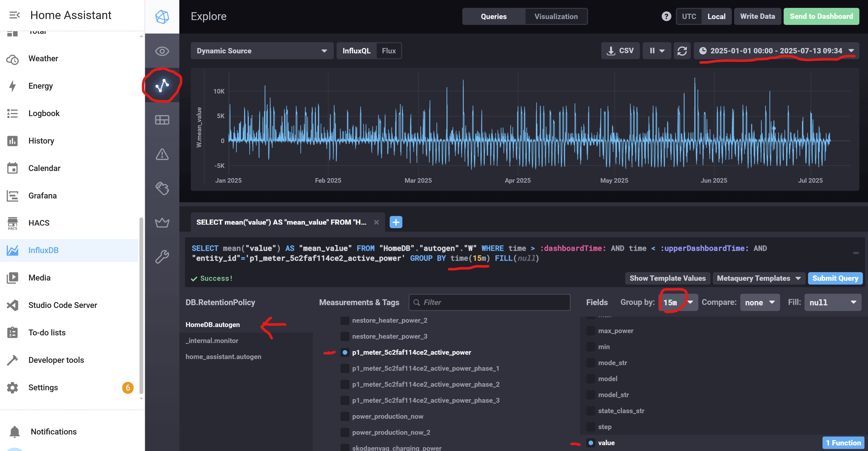Refresh the query with the reload icon
The image size is (868, 451).
coord(682,51)
